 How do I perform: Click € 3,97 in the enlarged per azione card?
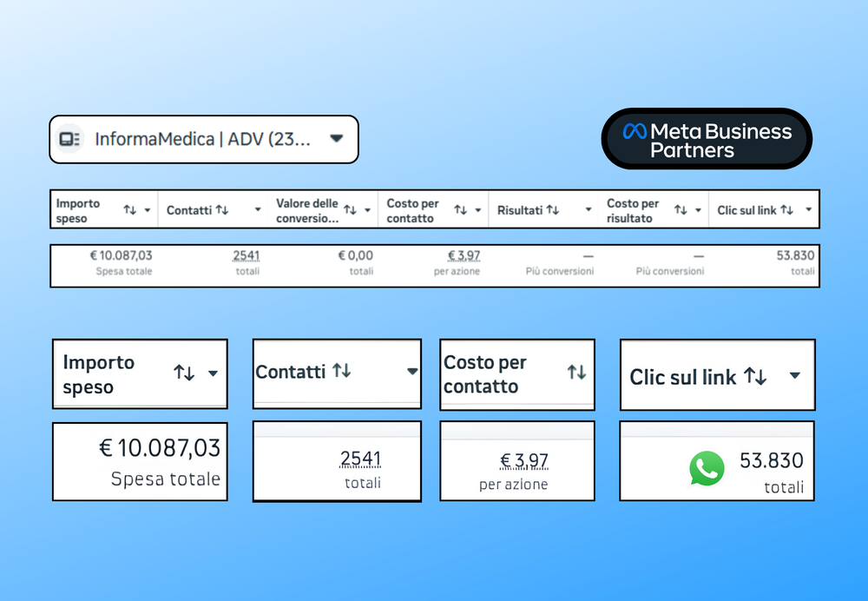(x=524, y=460)
